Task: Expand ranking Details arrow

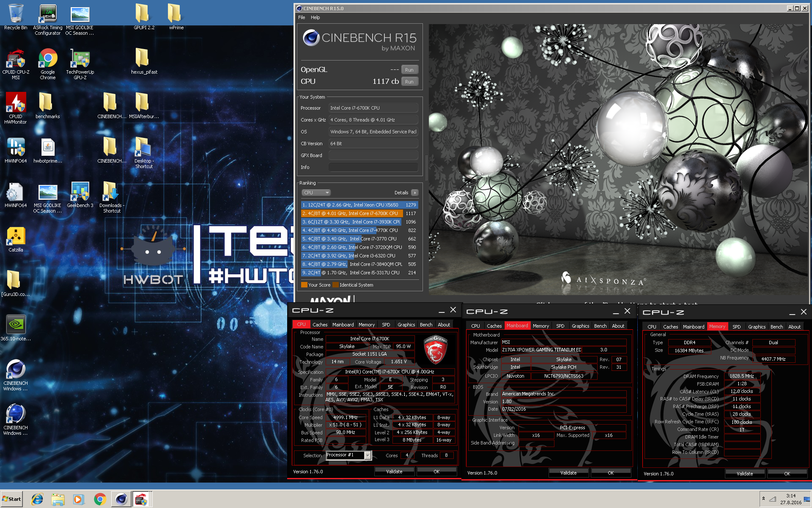Action: (x=415, y=193)
